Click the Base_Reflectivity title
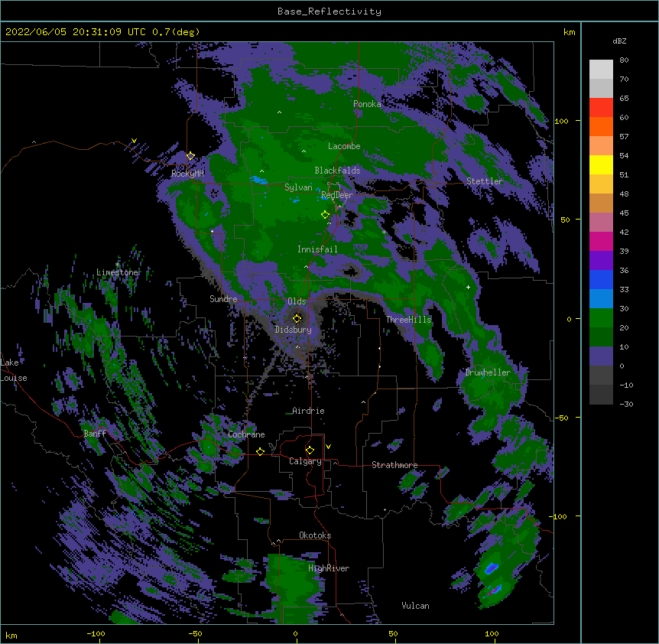Viewport: 659px width, 644px height. pyautogui.click(x=329, y=11)
